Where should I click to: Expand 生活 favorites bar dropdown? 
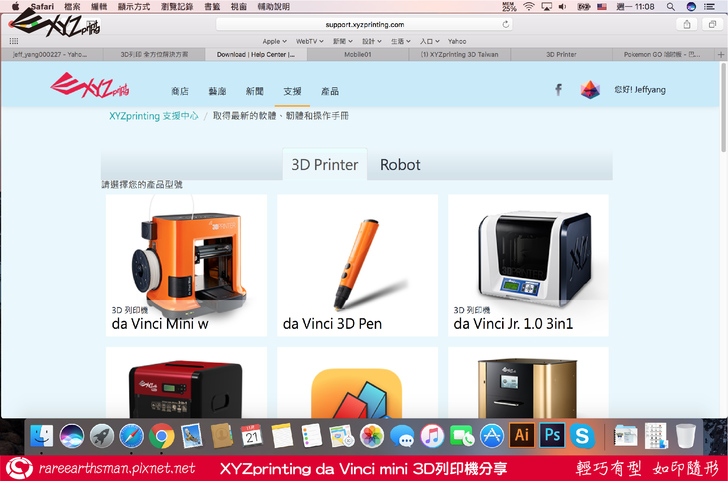tap(401, 41)
